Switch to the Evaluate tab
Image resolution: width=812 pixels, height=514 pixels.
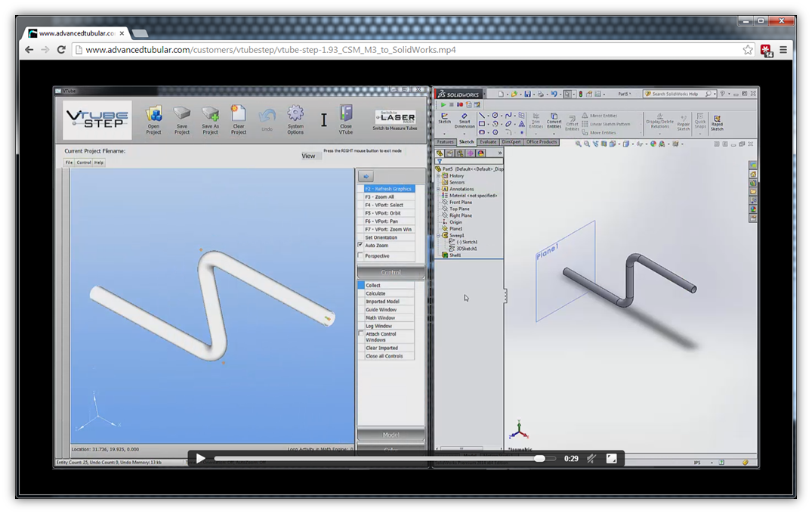[488, 142]
